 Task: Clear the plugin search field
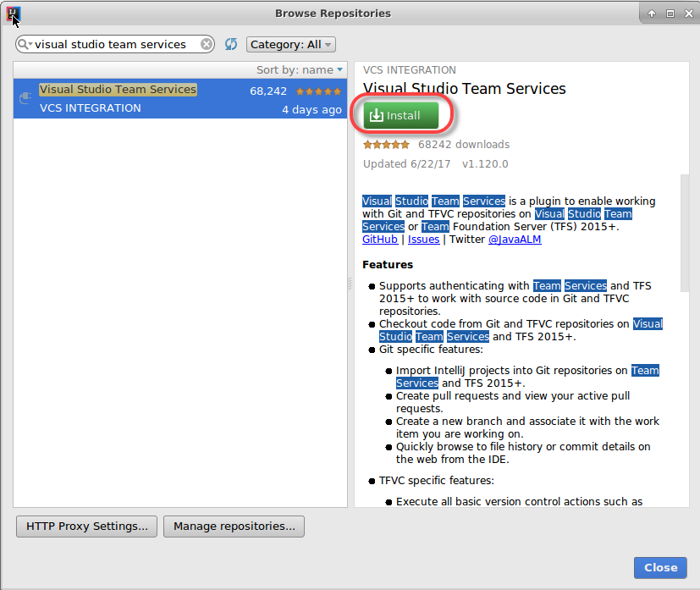207,44
